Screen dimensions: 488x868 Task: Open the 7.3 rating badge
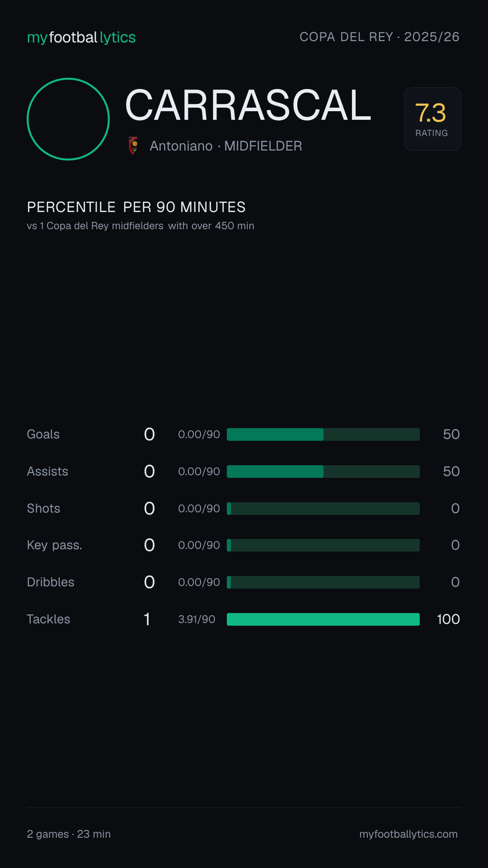432,119
